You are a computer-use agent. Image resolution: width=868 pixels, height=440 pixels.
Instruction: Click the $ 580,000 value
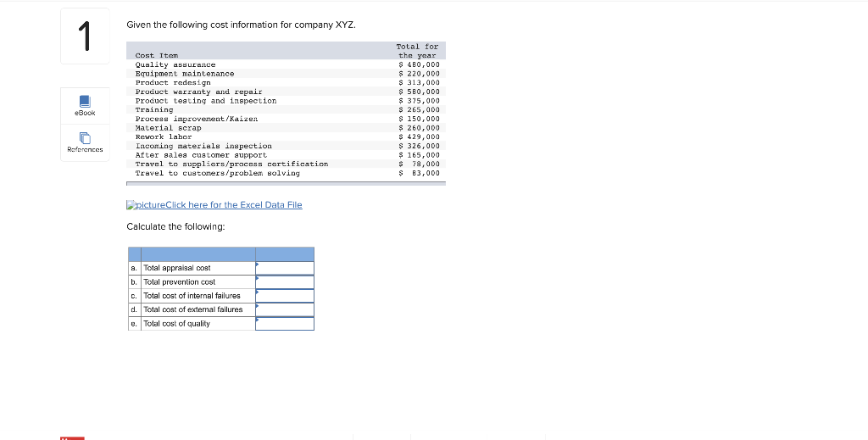pos(419,92)
